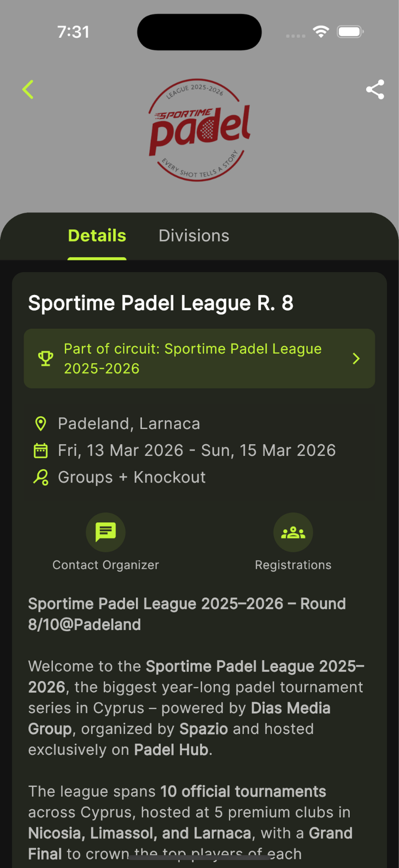Screen dimensions: 399x868
Task: Tap the calendar icon beside dates
Action: (41, 451)
